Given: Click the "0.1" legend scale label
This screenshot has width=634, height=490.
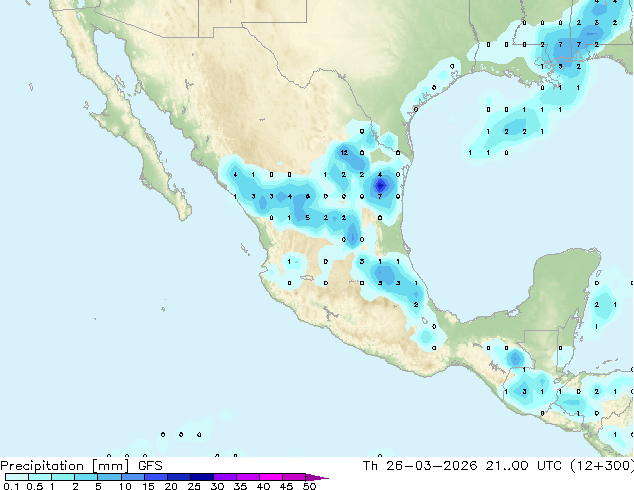Looking at the screenshot, I should 11,486.
